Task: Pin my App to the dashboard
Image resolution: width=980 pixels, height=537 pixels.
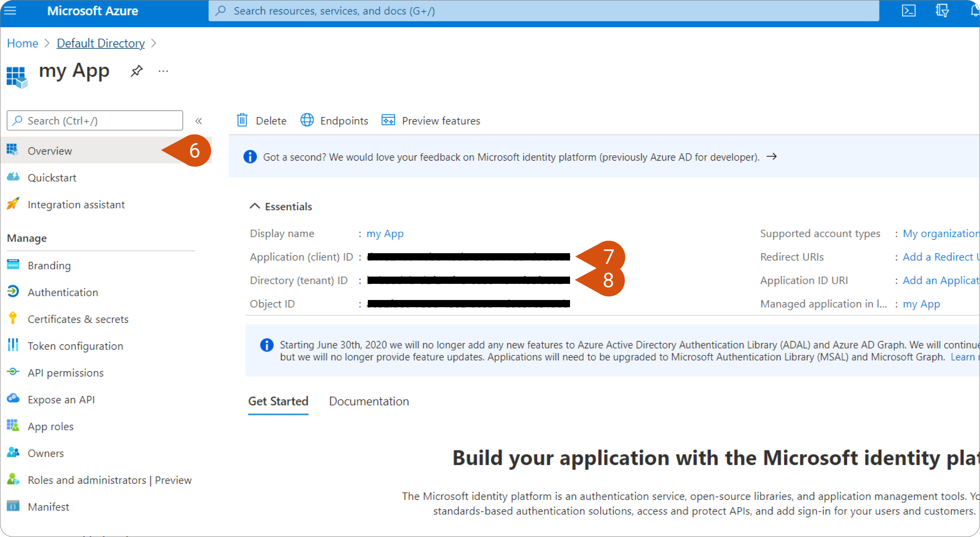Action: (x=137, y=71)
